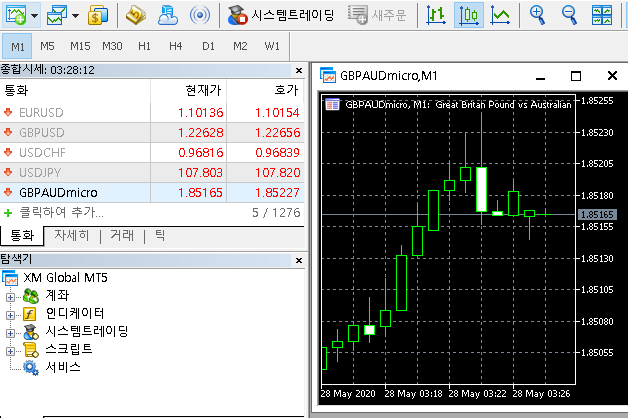Image resolution: width=628 pixels, height=418 pixels.
Task: Switch to the 자세히 tab
Action: (72, 235)
